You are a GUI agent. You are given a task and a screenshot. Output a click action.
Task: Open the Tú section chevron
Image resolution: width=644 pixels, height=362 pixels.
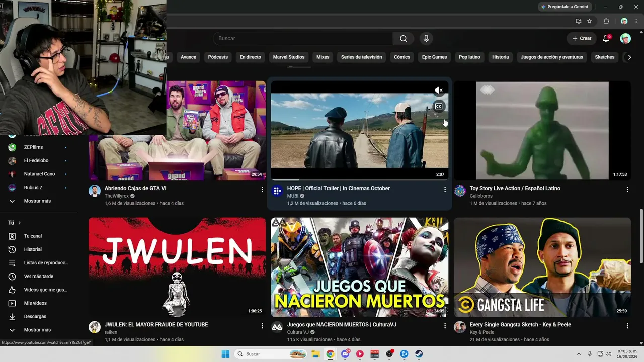click(20, 223)
